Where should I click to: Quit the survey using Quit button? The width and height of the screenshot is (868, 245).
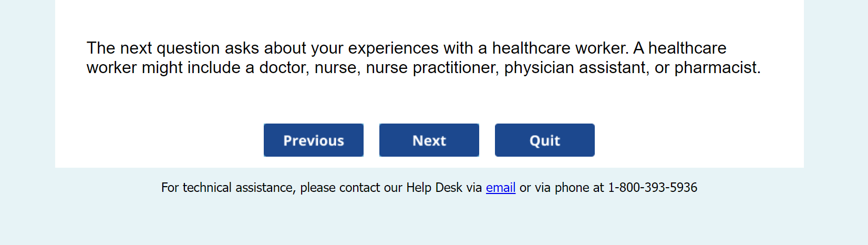click(544, 140)
